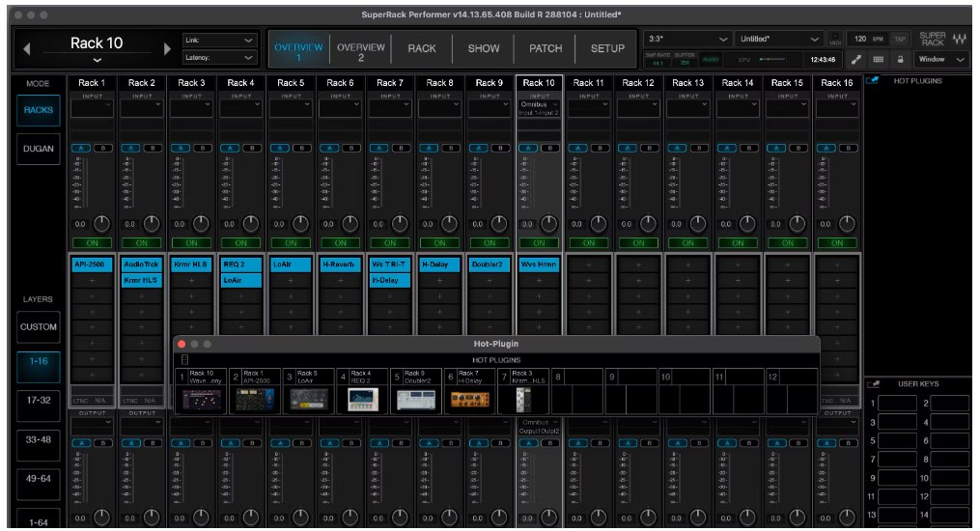Viewport: 980px width, 531px height.
Task: Open the Link dropdown
Action: 220,40
